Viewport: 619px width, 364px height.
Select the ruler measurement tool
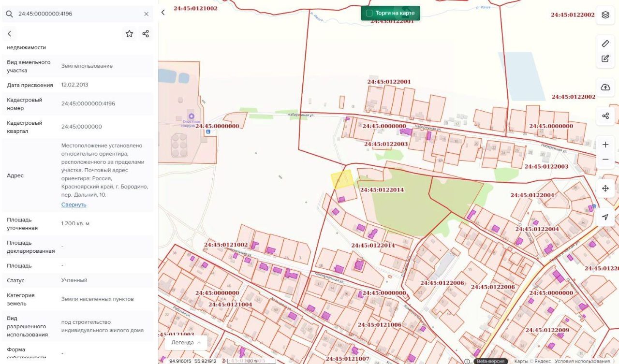(x=605, y=44)
